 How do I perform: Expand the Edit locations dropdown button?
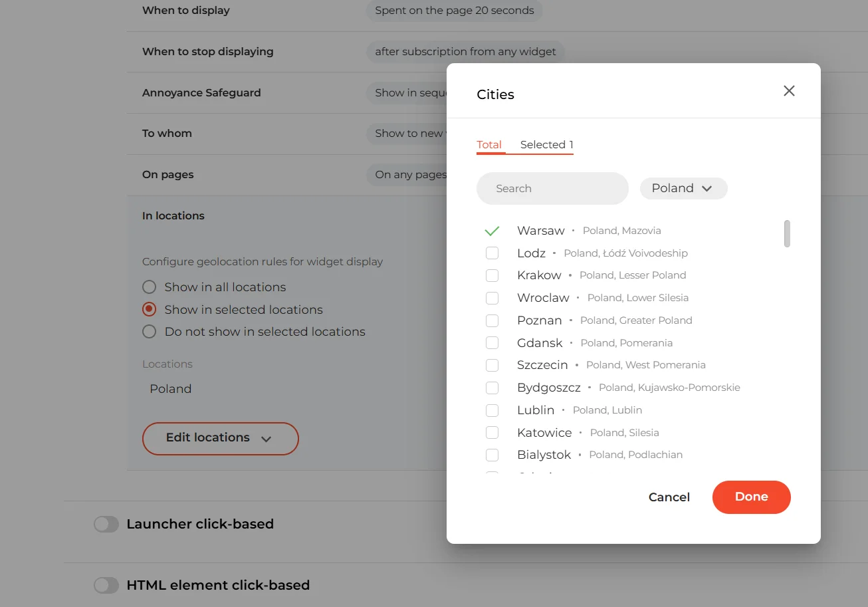point(220,438)
